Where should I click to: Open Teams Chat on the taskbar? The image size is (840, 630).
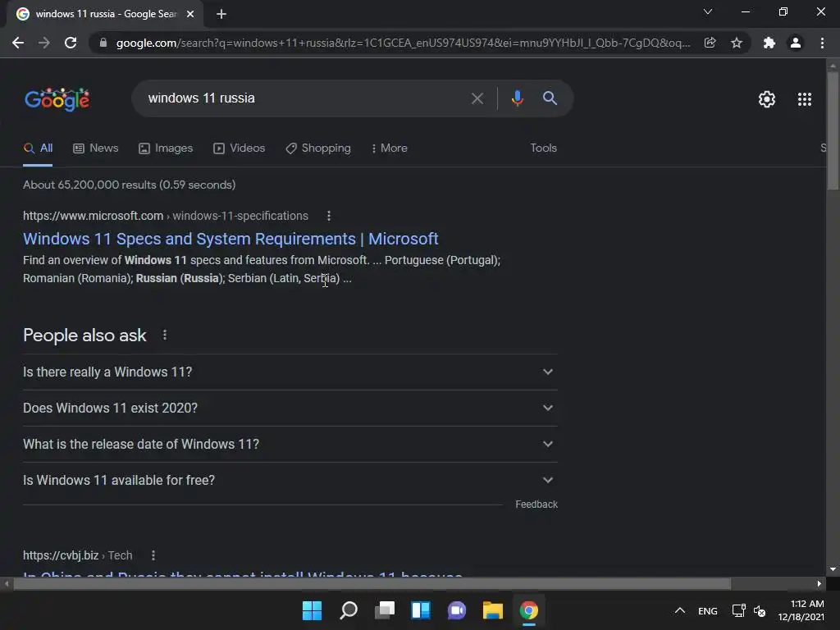[x=456, y=610]
